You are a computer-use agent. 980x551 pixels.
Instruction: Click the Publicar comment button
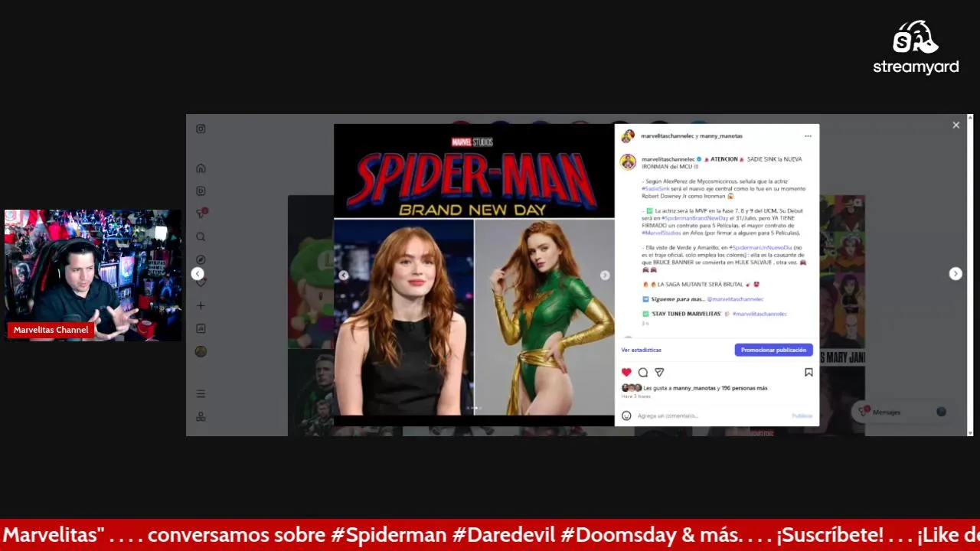802,416
